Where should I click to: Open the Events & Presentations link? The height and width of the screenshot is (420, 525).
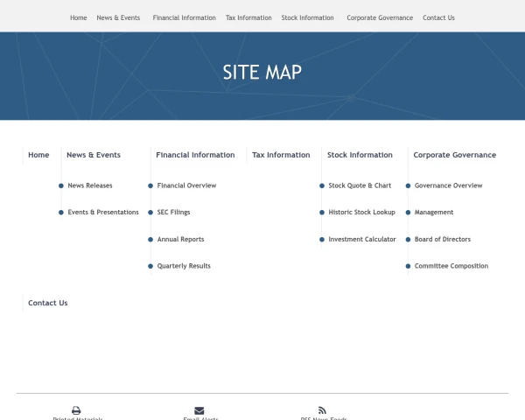tap(103, 213)
